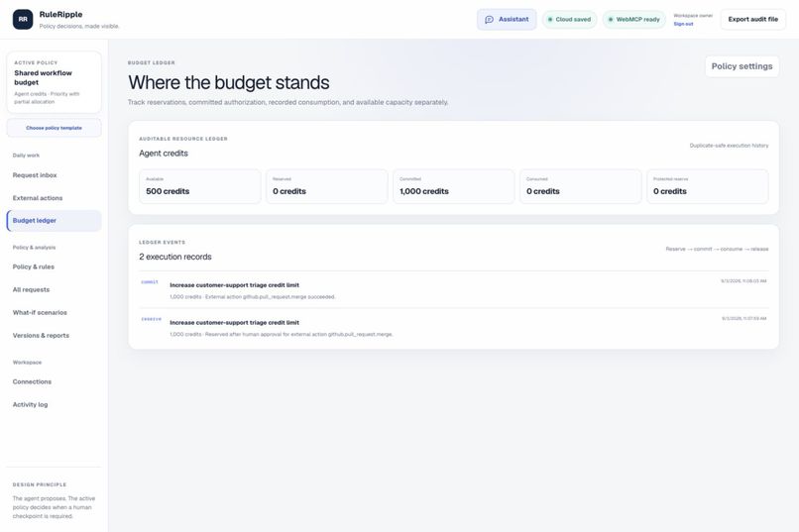Viewport: 799px width, 532px height.
Task: Click the Assistant chat bubble icon
Action: point(489,20)
